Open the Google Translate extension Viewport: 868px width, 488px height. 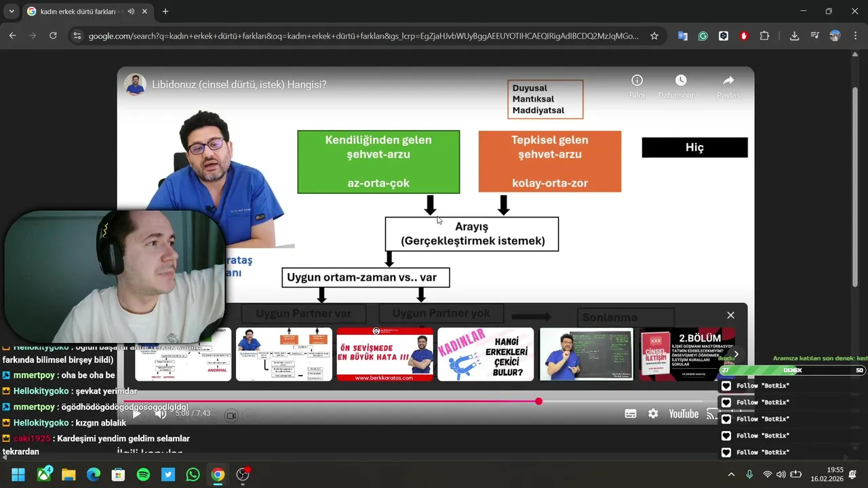[x=683, y=36]
